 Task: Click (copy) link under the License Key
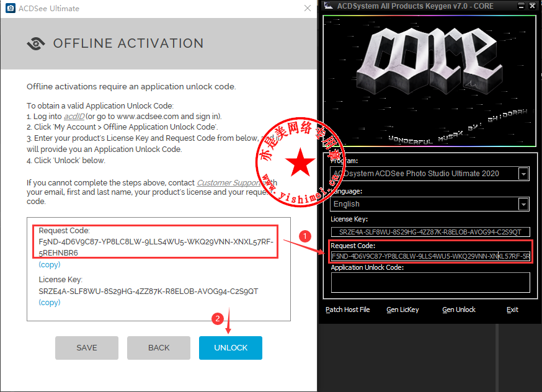[x=50, y=303]
